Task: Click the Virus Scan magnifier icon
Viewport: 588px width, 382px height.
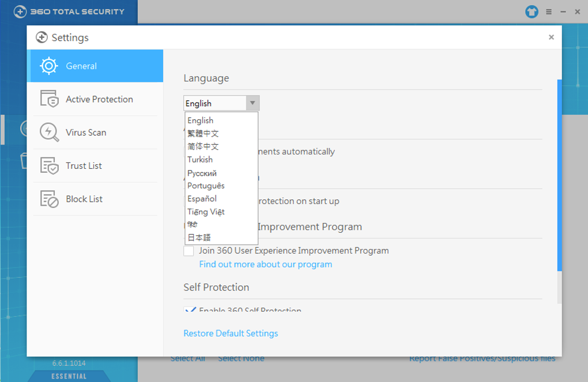Action: click(x=49, y=133)
